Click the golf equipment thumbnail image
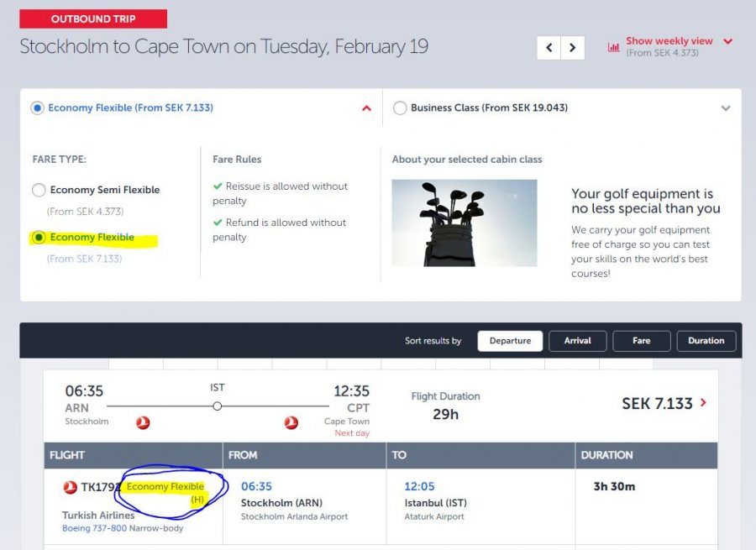This screenshot has width=756, height=550. tap(465, 223)
